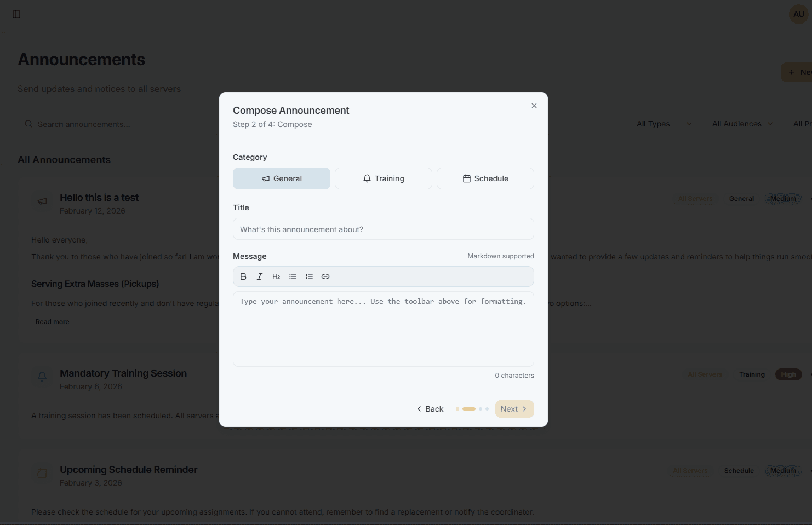Apply italic formatting to the message
Screen dimensions: 812x525
tap(260, 276)
